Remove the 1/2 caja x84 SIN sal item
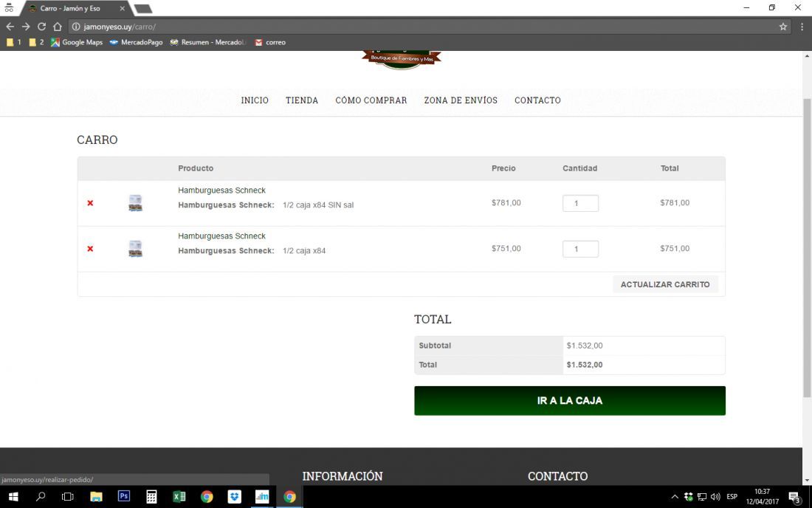 click(x=90, y=203)
